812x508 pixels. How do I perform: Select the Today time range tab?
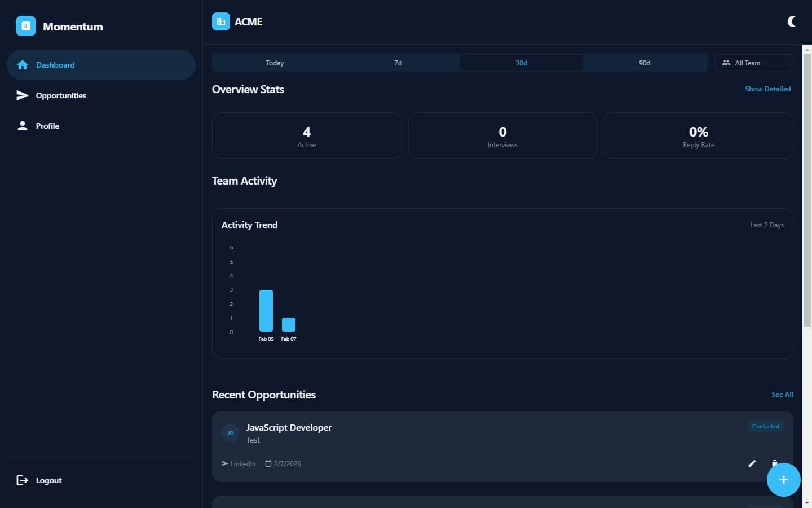coord(275,63)
